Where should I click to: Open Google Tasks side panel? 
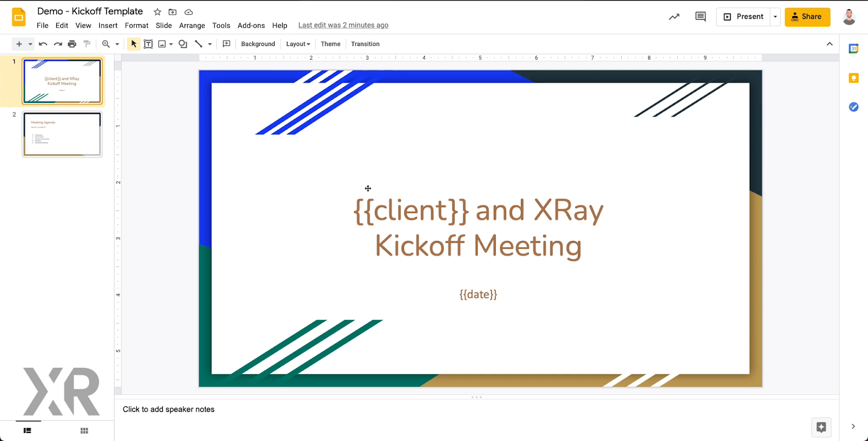853,107
